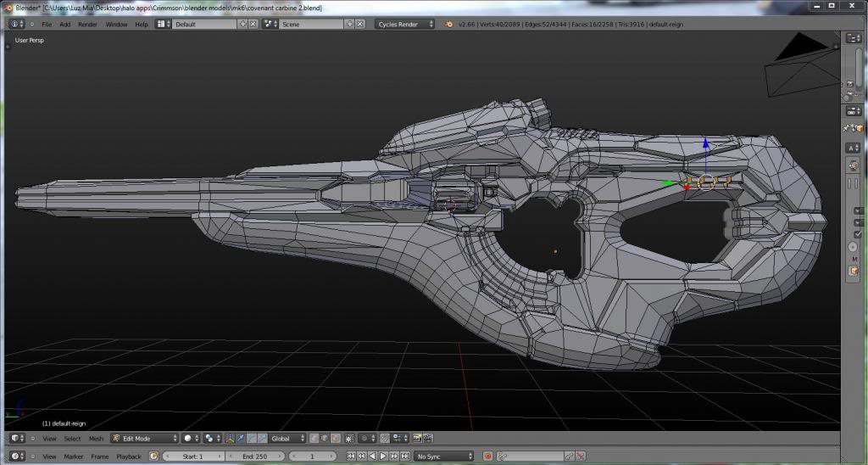Open the Edit Mode dropdown
This screenshot has width=868, height=465.
tap(144, 439)
